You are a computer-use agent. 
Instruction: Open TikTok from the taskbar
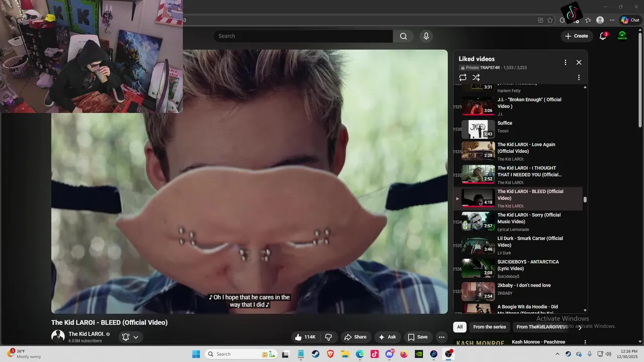(x=374, y=354)
